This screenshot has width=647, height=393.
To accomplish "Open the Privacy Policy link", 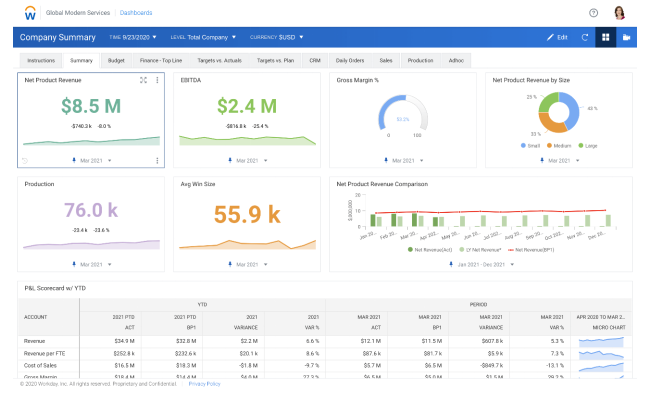I will [x=205, y=384].
